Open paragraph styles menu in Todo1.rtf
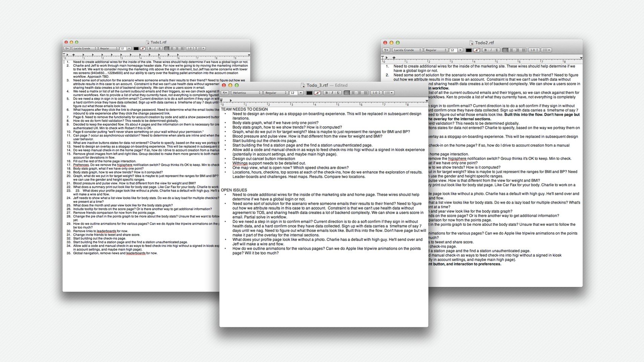Image resolution: width=644 pixels, height=362 pixels. click(x=67, y=48)
